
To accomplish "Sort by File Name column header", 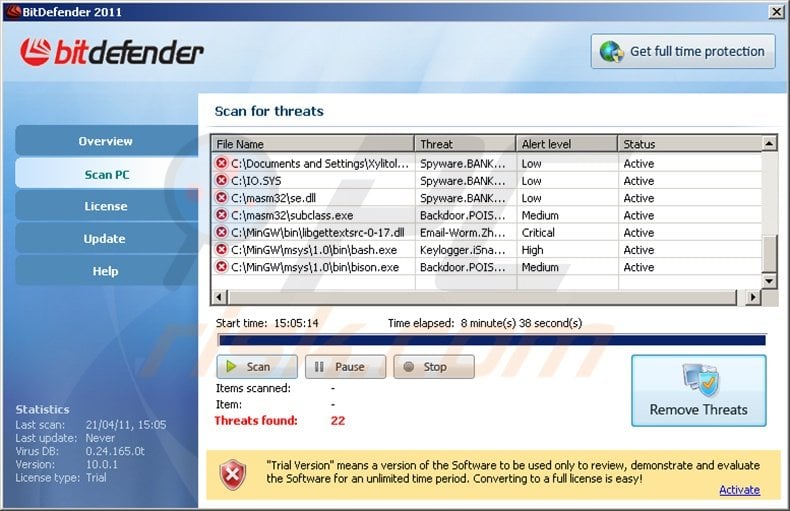I will [312, 144].
